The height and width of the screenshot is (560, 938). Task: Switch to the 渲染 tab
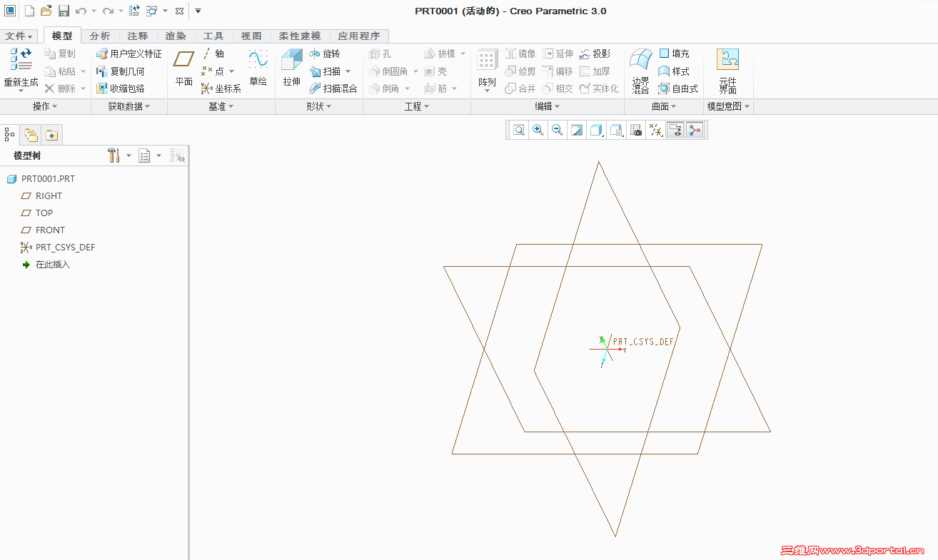176,36
